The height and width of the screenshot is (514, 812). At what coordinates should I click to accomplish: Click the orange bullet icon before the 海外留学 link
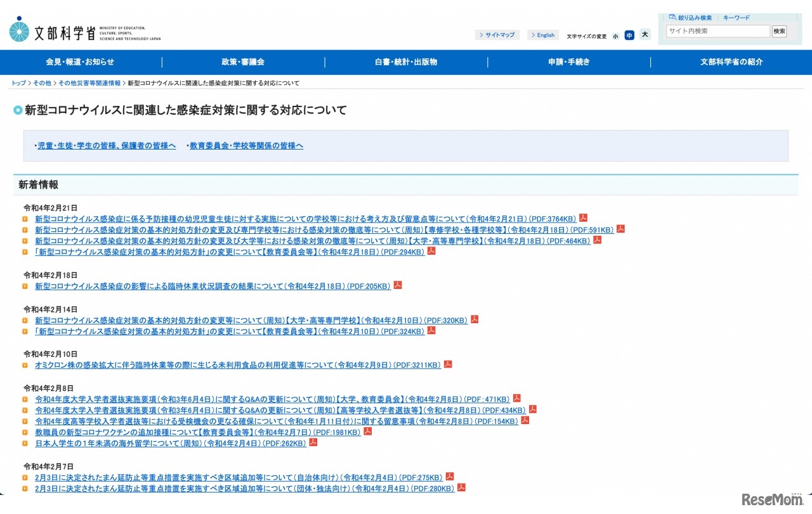[x=25, y=443]
